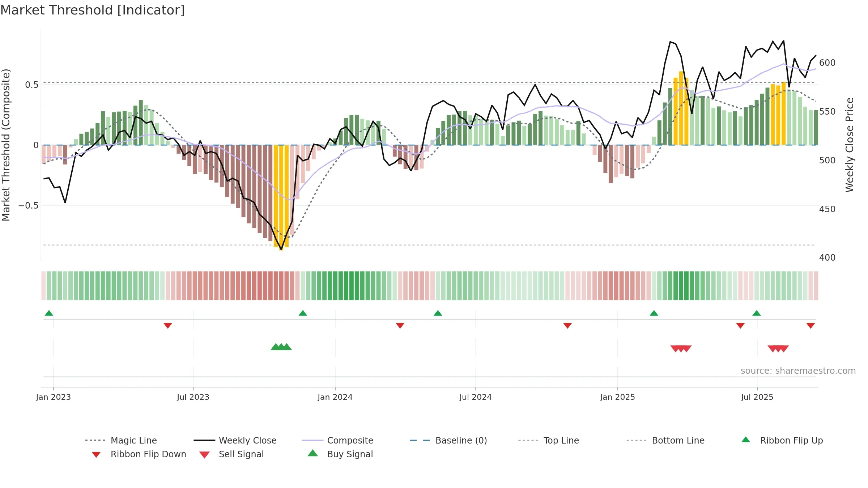Click the 400 price axis tick label
Screen dimensions: 868x488
827,258
